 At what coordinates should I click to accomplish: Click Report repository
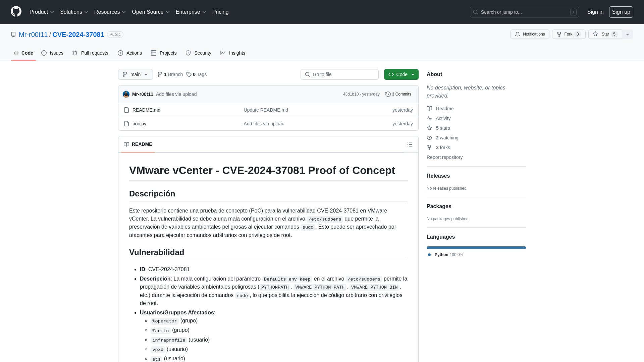(444, 157)
